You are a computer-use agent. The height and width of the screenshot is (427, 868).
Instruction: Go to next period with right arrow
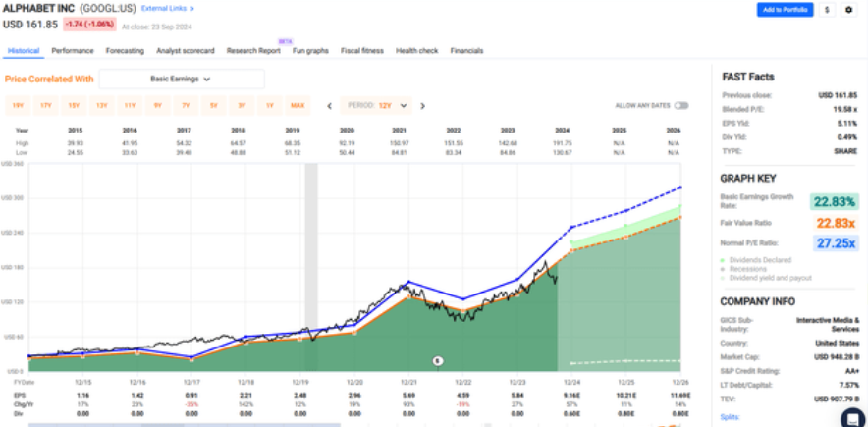tap(423, 106)
